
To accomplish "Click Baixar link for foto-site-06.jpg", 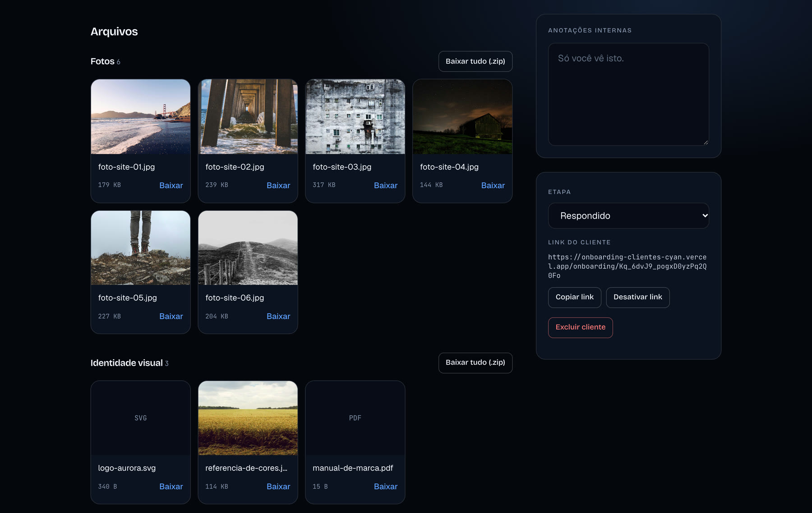I will point(278,316).
